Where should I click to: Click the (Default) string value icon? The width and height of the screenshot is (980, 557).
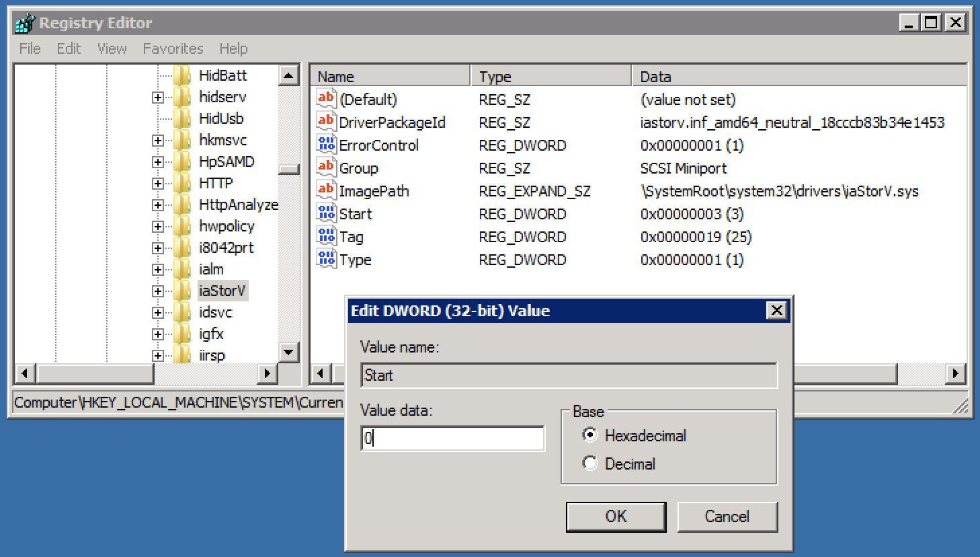(x=326, y=99)
